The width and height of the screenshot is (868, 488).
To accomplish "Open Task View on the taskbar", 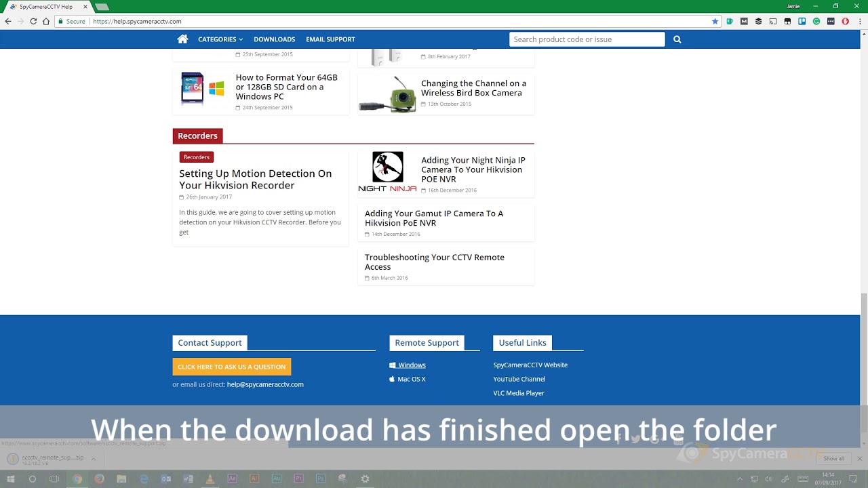I will tap(54, 479).
